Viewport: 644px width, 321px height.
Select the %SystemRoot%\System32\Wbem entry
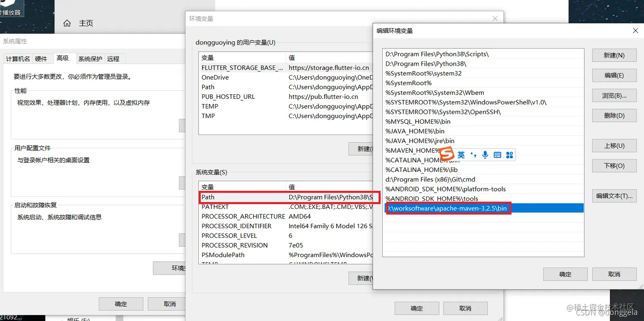pos(483,93)
